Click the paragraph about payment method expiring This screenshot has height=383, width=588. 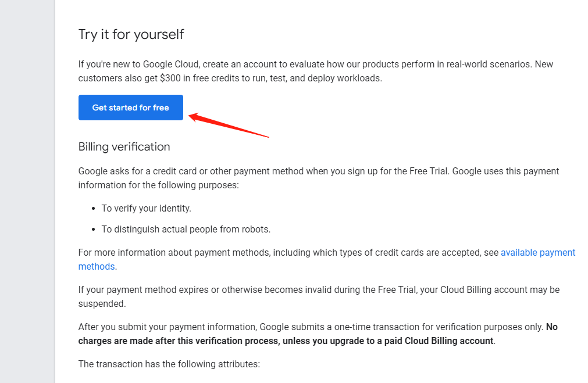tap(319, 296)
